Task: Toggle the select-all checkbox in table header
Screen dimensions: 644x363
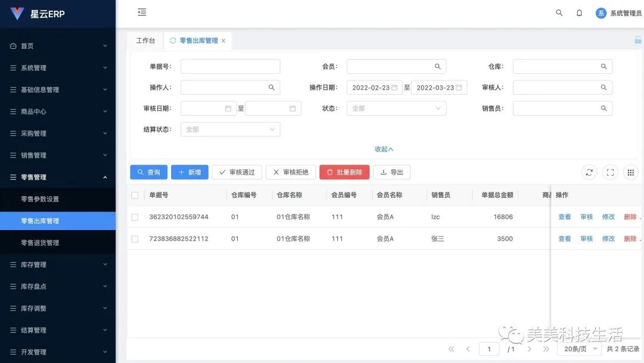Action: click(x=134, y=194)
